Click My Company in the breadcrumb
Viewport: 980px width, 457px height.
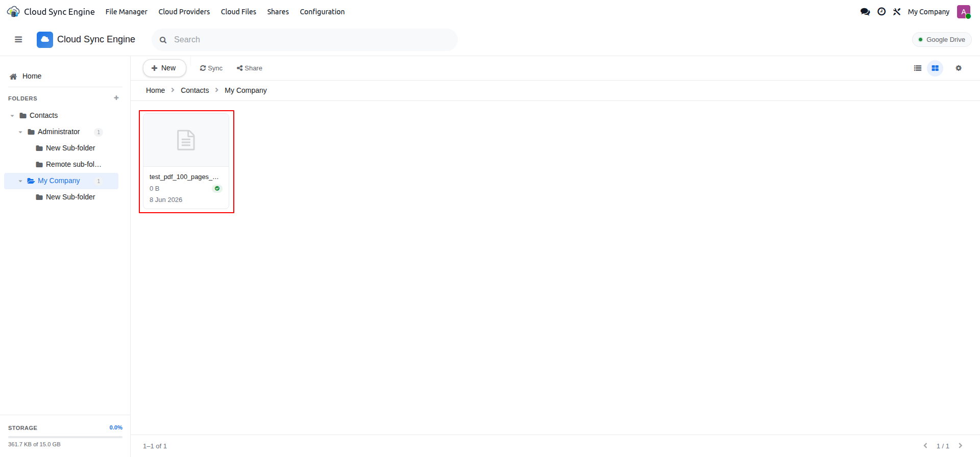246,90
